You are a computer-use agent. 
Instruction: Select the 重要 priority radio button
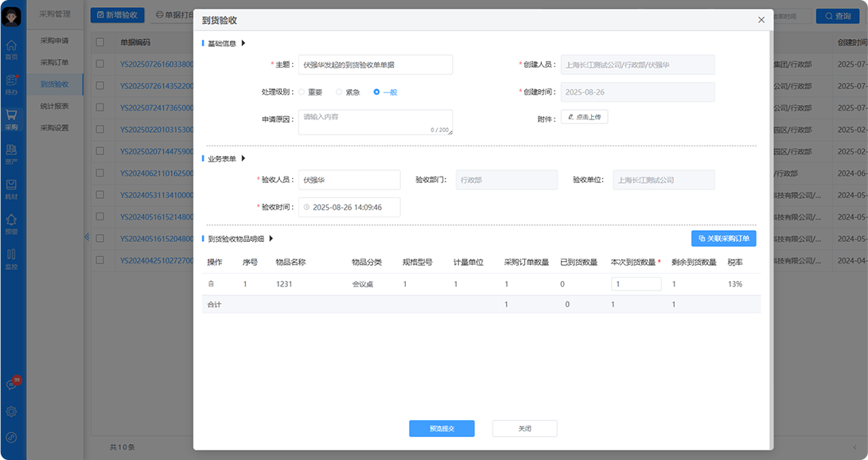[302, 92]
